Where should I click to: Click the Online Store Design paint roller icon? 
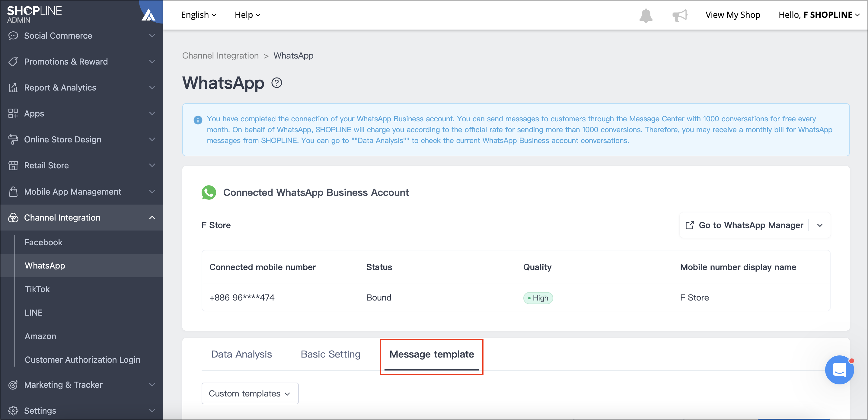[13, 139]
